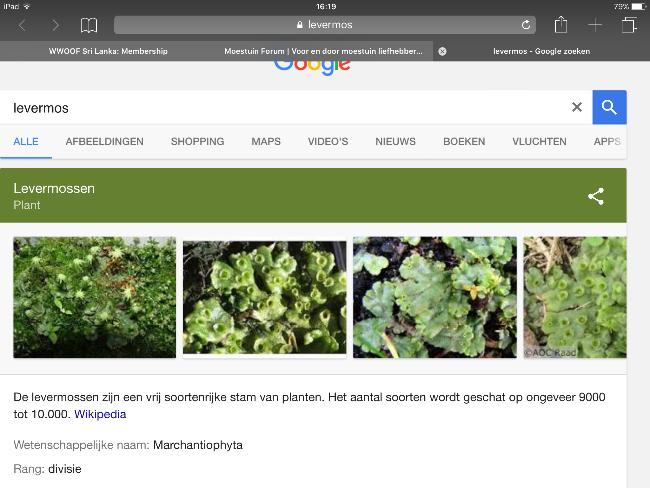This screenshot has height=488, width=650.
Task: Switch to WWOOF Sri Lanka: Membership tab
Action: [x=108, y=51]
